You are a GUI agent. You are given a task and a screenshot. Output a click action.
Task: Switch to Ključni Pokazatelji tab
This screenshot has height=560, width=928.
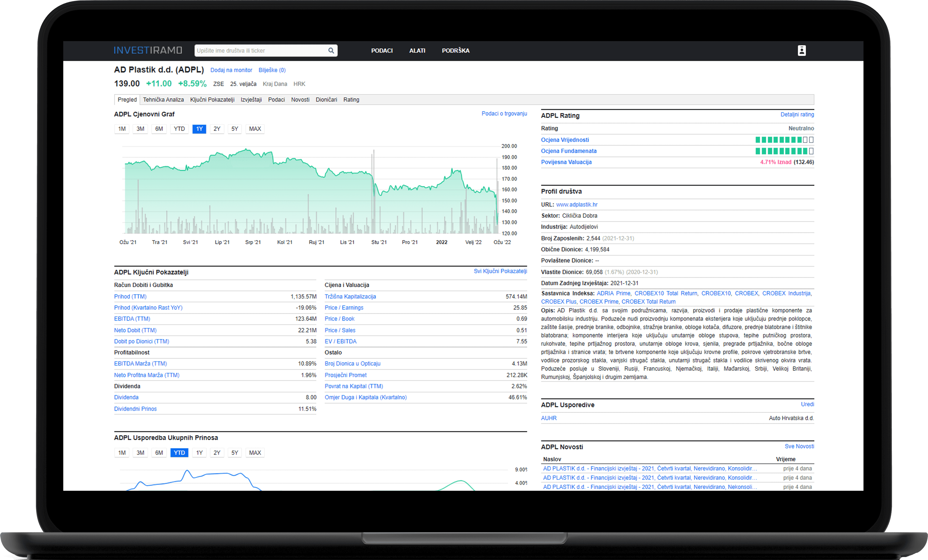(x=212, y=99)
